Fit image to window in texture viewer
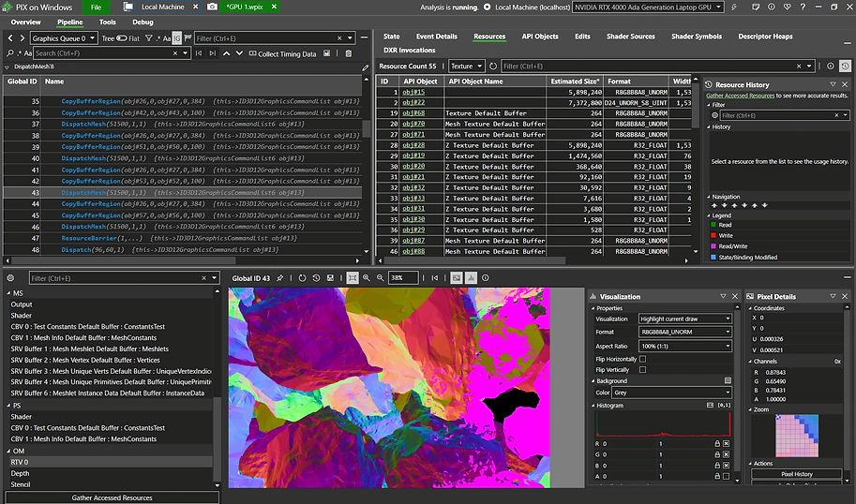Viewport: 856px width, 504px height. tap(353, 278)
